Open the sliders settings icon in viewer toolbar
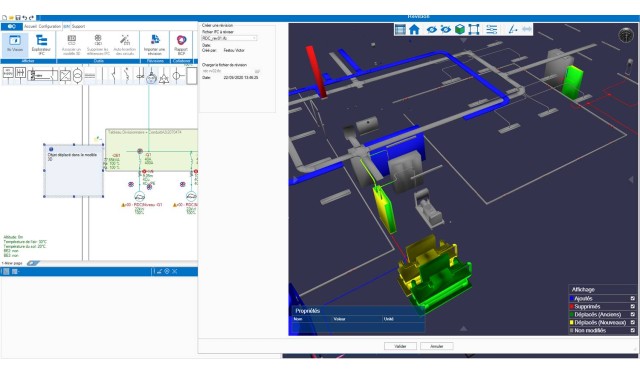 pyautogui.click(x=492, y=29)
